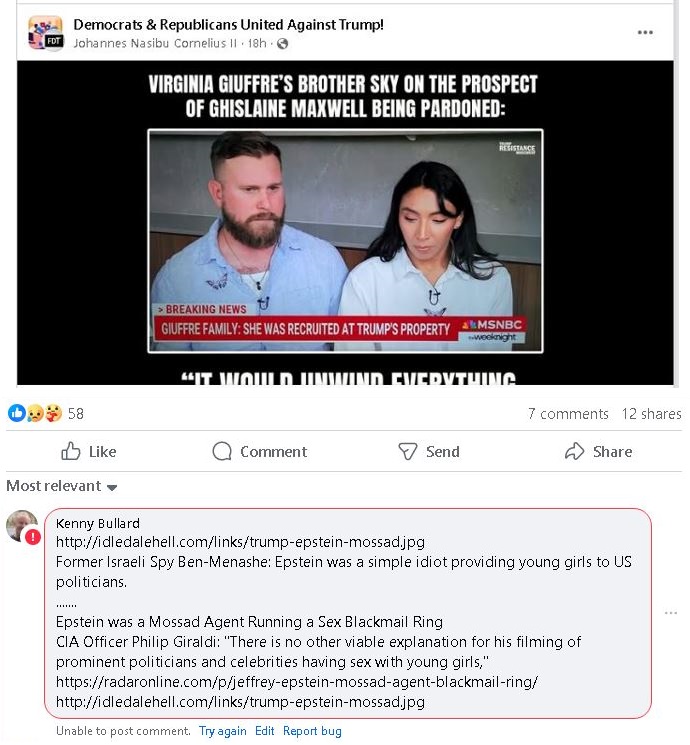Viewport: 690px width, 745px height.
Task: Open comment options ellipsis beside Kenny's comment
Action: tap(671, 613)
